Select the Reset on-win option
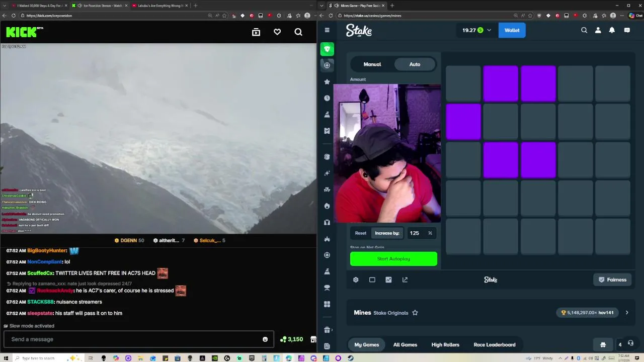Screen dimensions: 644x362 361,233
